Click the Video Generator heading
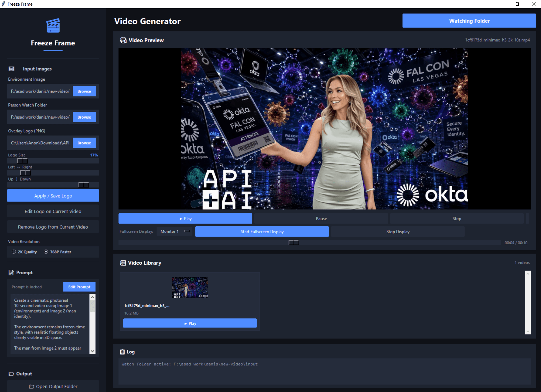Screen dimensions: 541x392 click(x=147, y=21)
